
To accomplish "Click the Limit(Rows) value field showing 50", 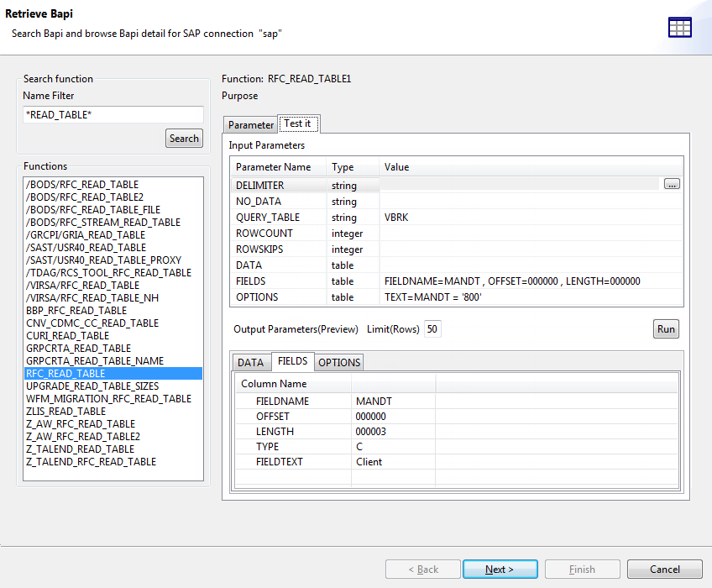I will click(x=432, y=330).
